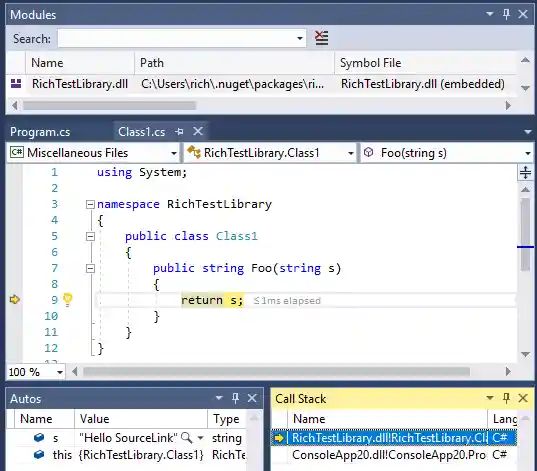Screen dimensions: 537x471
Task: Collapse the Foo method block
Action: coord(90,268)
